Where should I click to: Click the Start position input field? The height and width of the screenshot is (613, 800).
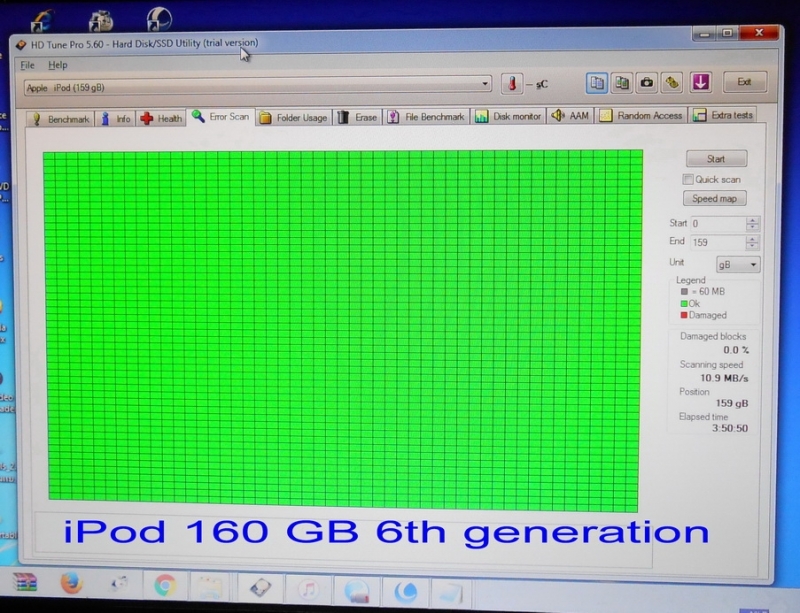pos(718,224)
